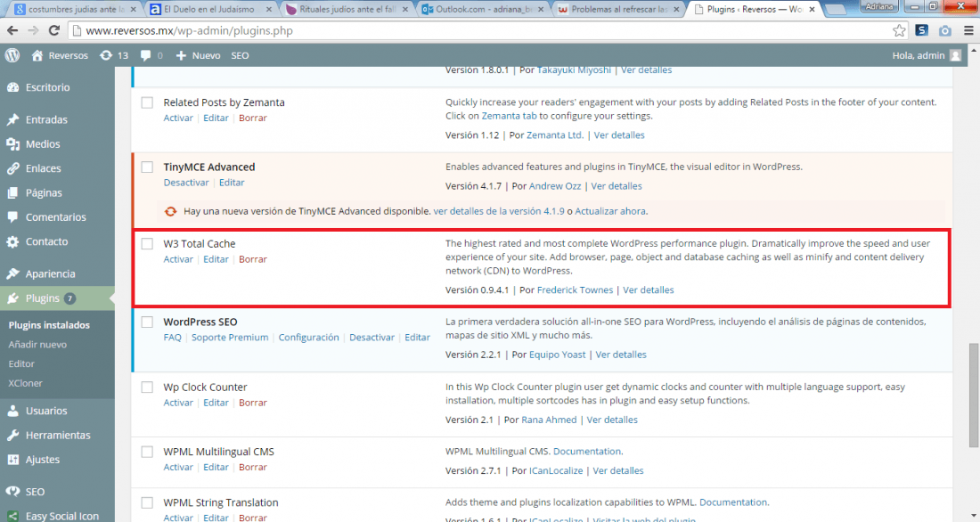The image size is (980, 522).
Task: Click the admin avatar icon
Action: pyautogui.click(x=956, y=55)
